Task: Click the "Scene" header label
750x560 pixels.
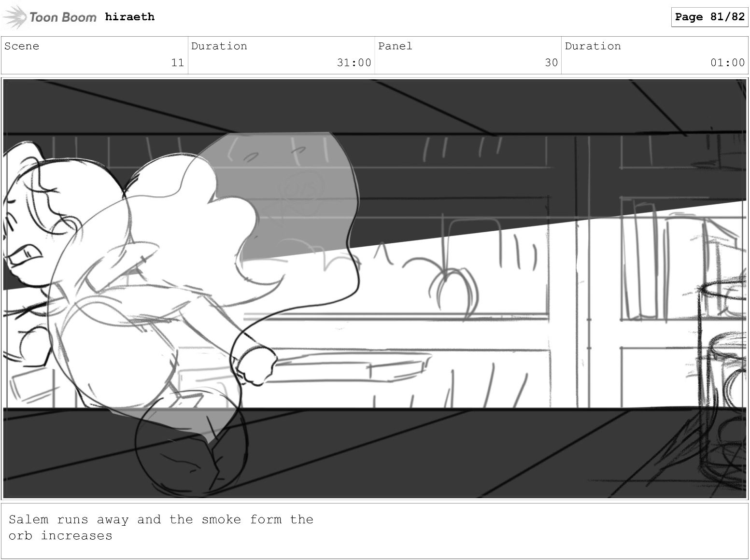Action: click(22, 46)
